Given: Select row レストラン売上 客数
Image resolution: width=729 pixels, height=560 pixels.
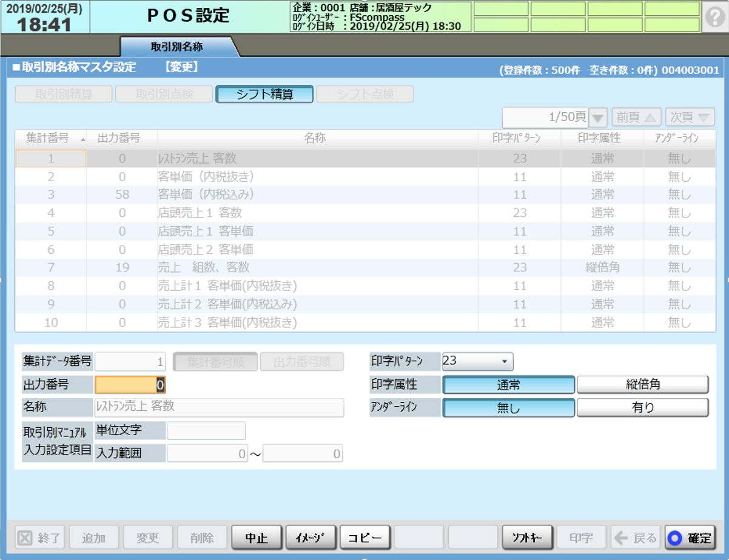Looking at the screenshot, I should (x=365, y=159).
